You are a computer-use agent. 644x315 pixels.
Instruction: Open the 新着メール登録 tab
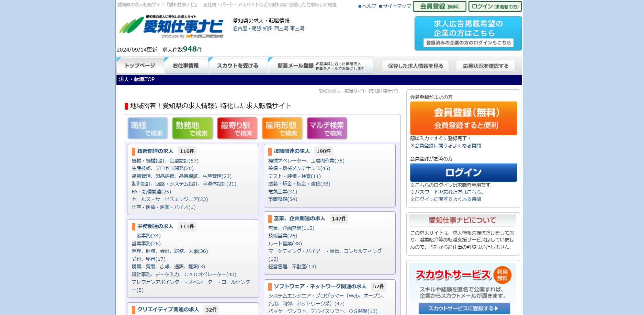tap(320, 66)
